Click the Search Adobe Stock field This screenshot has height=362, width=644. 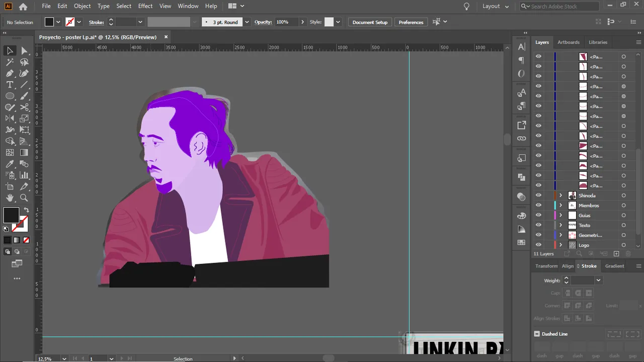559,6
